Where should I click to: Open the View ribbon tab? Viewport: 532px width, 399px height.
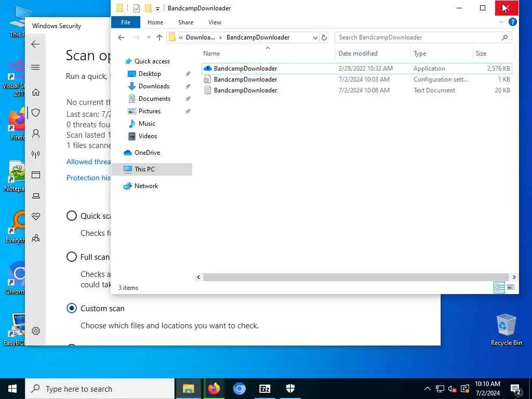pos(215,22)
